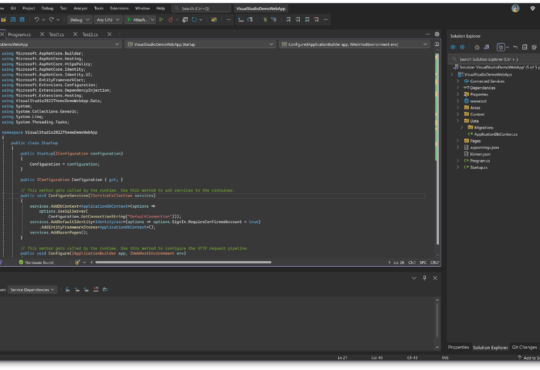Image resolution: width=540 pixels, height=370 pixels.
Task: Click the No issues found indicator
Action: pyautogui.click(x=36, y=262)
